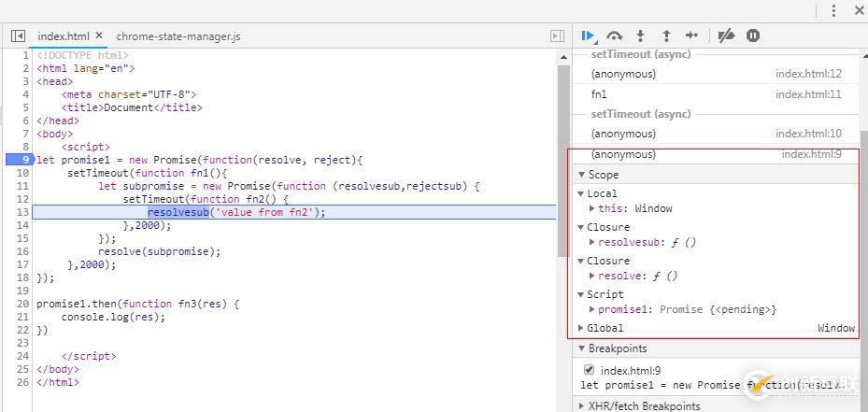Screen dimensions: 868x412
Task: Click the promise1.then fn3 line
Action: point(138,304)
